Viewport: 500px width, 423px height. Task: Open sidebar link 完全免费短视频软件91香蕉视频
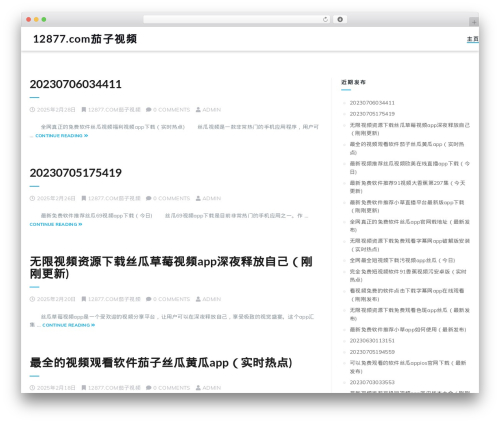point(408,276)
